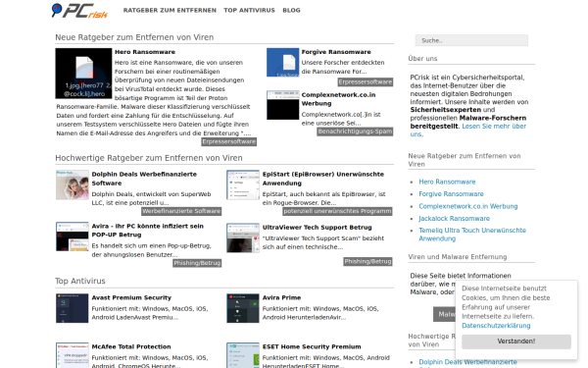Open Avira Prime headline
This screenshot has width=588, height=368.
281,297
